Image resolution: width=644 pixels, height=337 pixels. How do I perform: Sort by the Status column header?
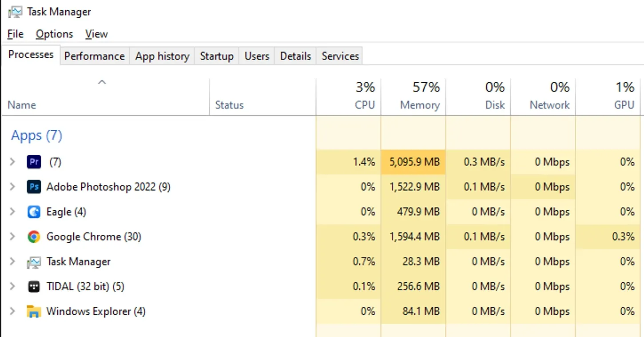click(x=262, y=96)
